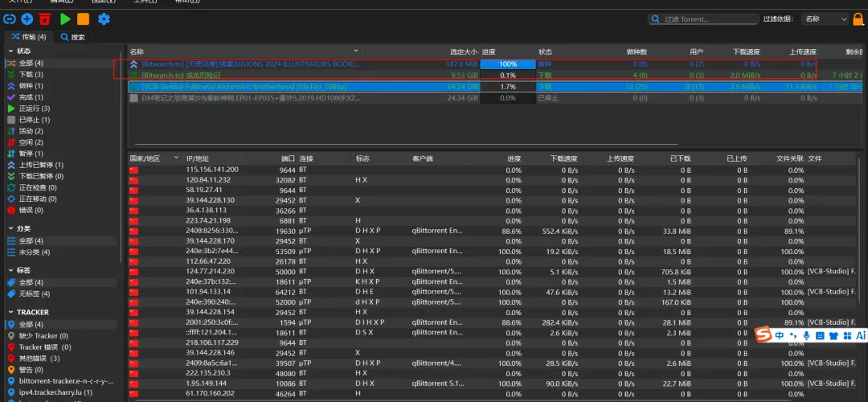Open the 过滤依据 名称 dropdown

click(825, 18)
